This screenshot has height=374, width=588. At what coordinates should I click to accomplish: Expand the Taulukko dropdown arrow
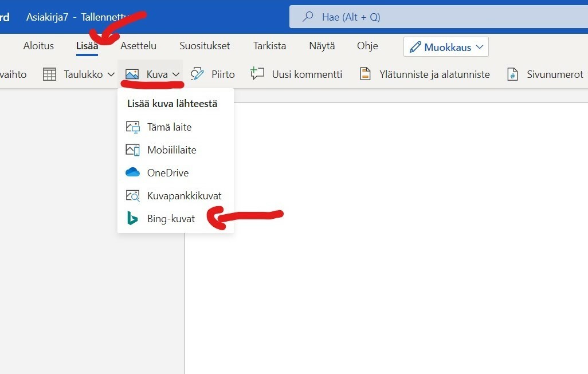pos(111,74)
